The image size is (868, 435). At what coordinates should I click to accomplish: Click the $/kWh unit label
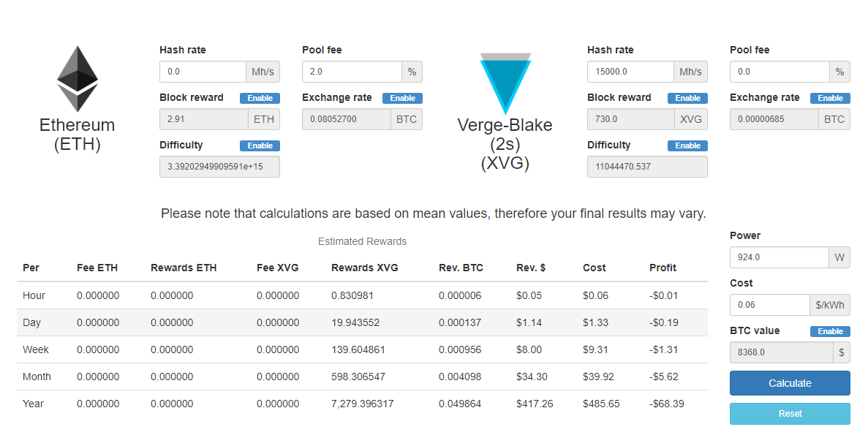point(830,305)
